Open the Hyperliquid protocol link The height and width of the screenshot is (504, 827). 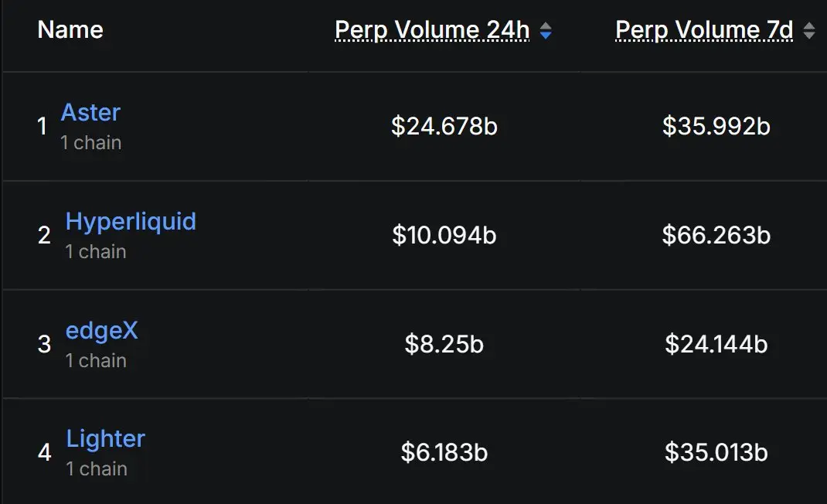coord(131,222)
